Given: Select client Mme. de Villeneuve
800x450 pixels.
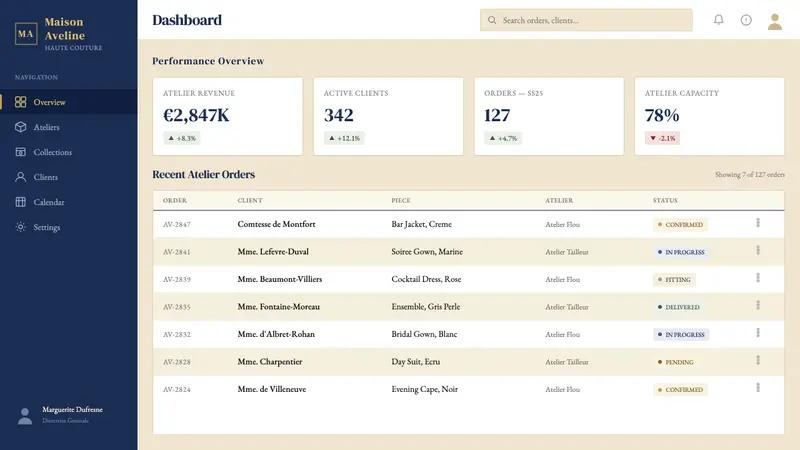Looking at the screenshot, I should pos(272,389).
